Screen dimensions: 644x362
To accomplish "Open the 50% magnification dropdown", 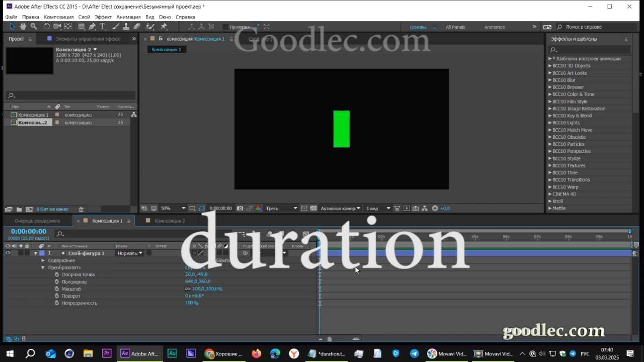I will coord(173,208).
